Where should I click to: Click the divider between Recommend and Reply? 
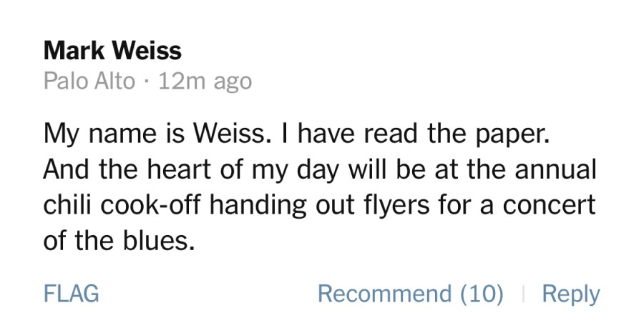point(523,294)
